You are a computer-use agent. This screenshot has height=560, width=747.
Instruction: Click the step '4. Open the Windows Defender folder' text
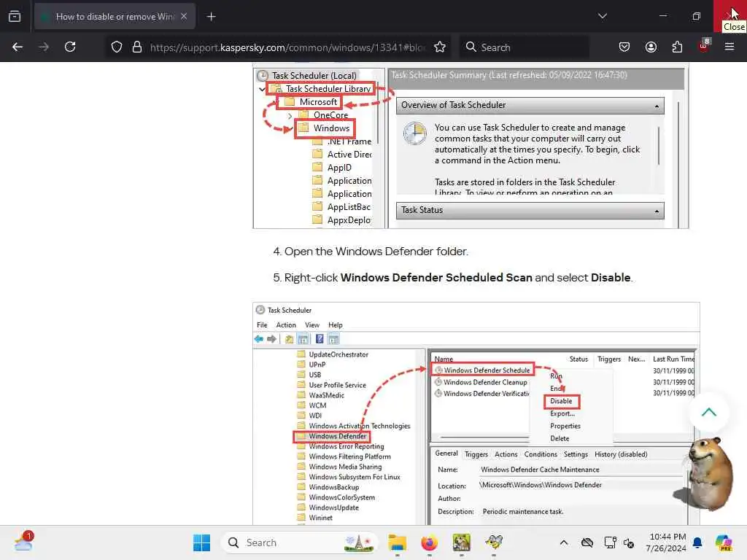pyautogui.click(x=371, y=252)
